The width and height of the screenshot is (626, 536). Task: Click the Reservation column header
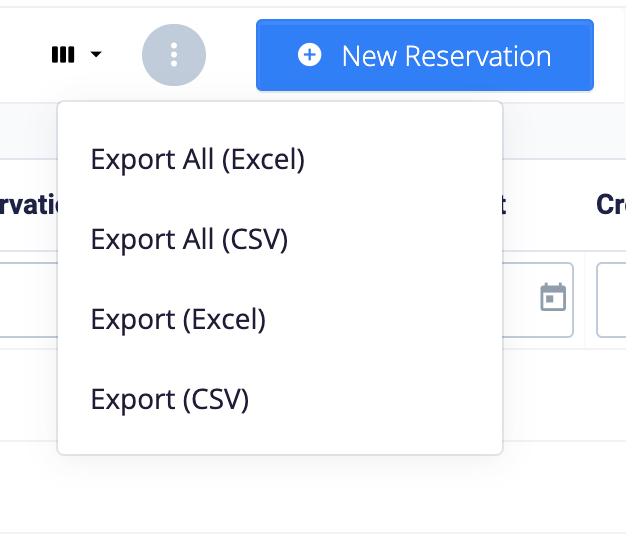tap(30, 205)
